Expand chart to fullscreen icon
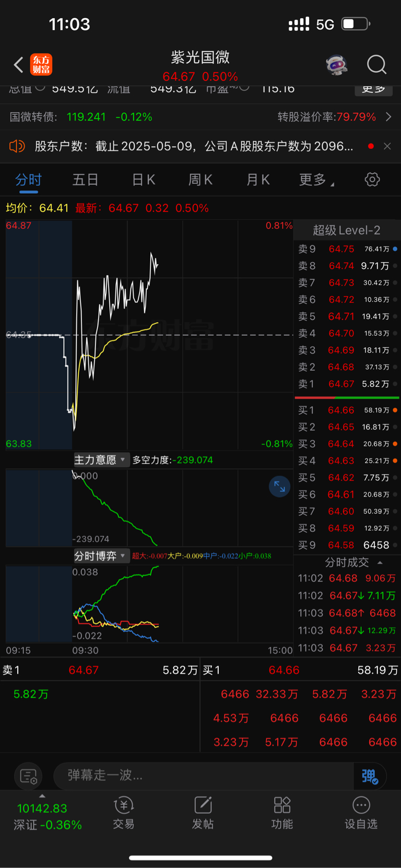 (279, 487)
